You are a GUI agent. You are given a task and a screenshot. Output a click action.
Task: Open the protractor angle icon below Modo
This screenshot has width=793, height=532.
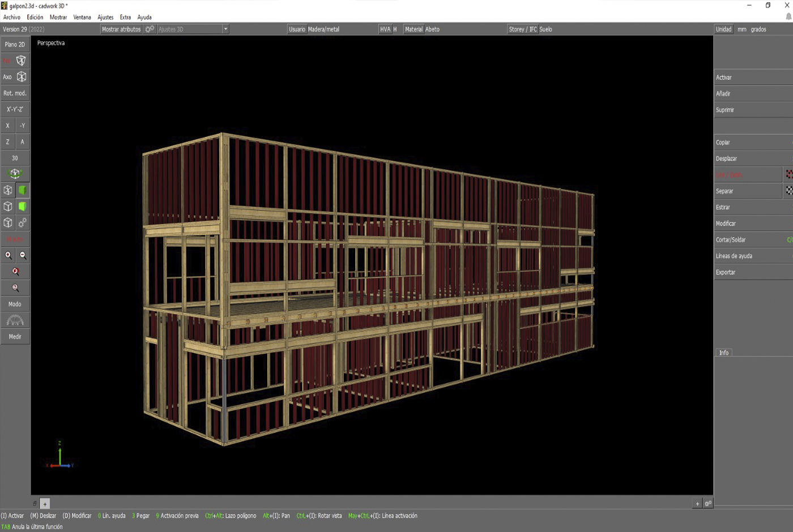coord(15,320)
